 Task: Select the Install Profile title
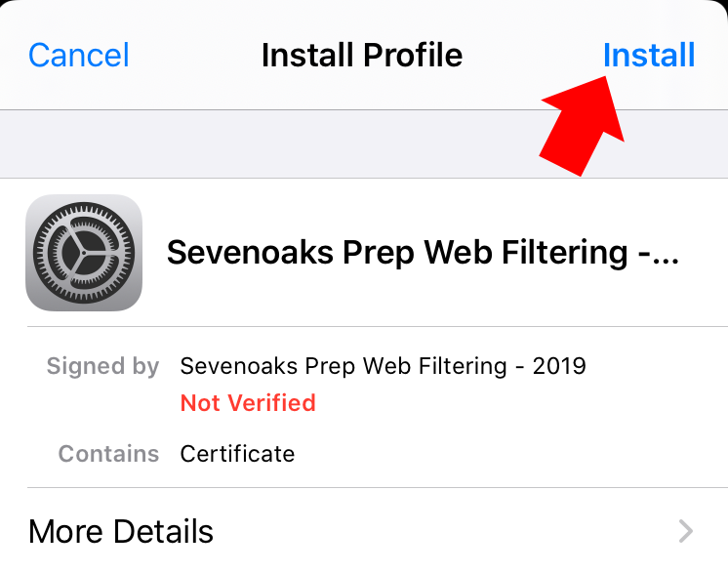(362, 56)
